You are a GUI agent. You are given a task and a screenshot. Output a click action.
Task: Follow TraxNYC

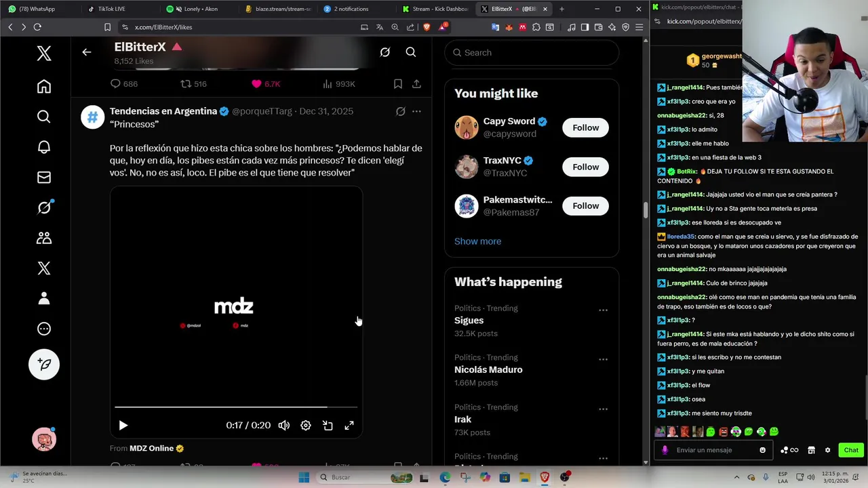pos(585,167)
